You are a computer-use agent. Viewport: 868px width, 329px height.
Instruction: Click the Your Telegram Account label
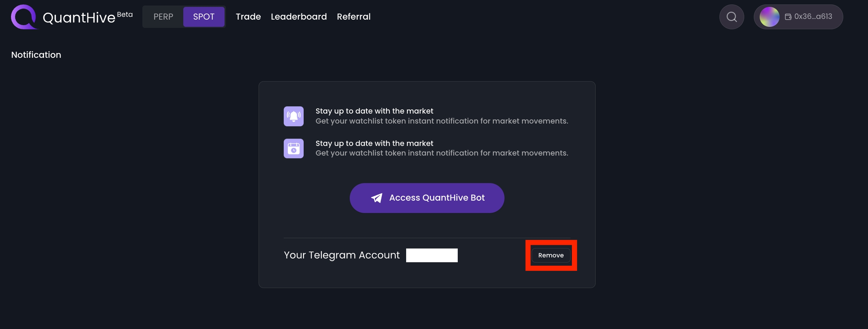tap(341, 255)
